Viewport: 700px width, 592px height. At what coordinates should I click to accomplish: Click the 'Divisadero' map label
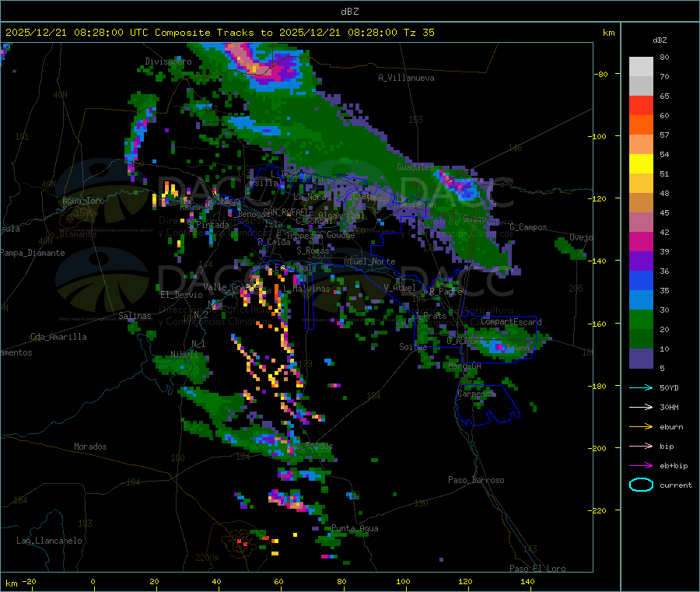point(168,61)
